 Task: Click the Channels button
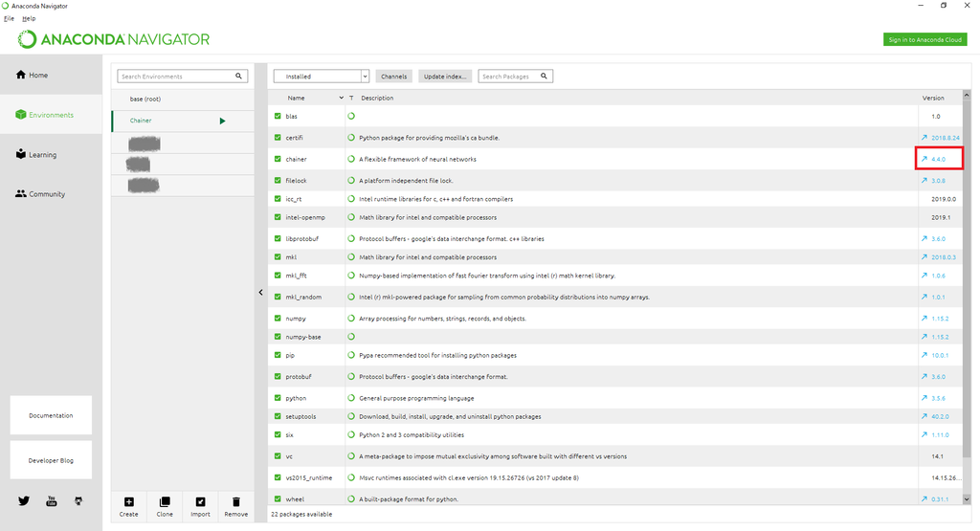pyautogui.click(x=393, y=77)
